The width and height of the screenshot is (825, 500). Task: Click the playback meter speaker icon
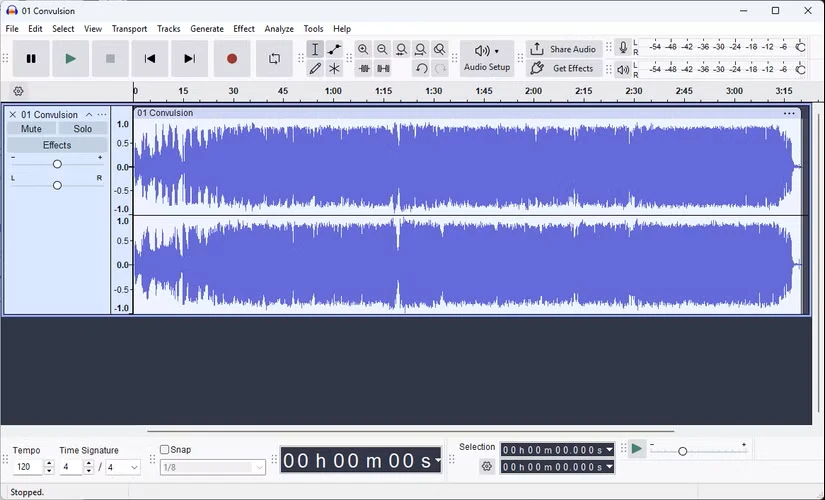623,69
